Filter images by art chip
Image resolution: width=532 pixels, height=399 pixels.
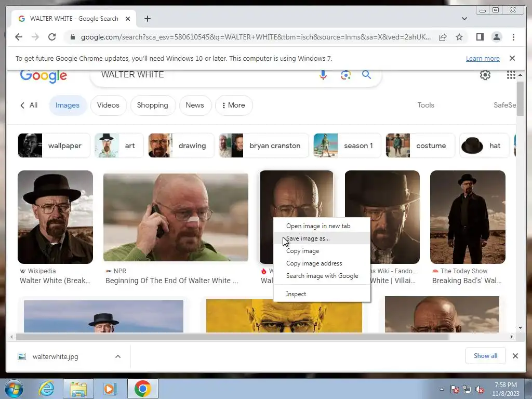tap(119, 145)
